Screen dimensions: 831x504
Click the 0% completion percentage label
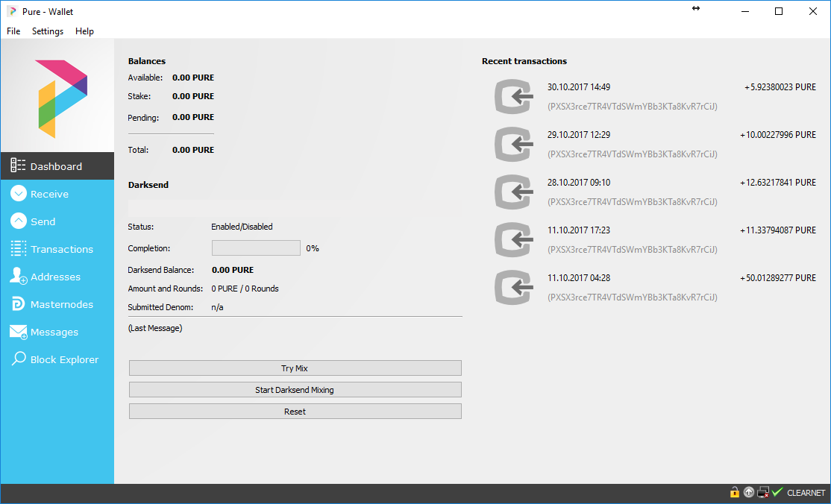coord(313,248)
